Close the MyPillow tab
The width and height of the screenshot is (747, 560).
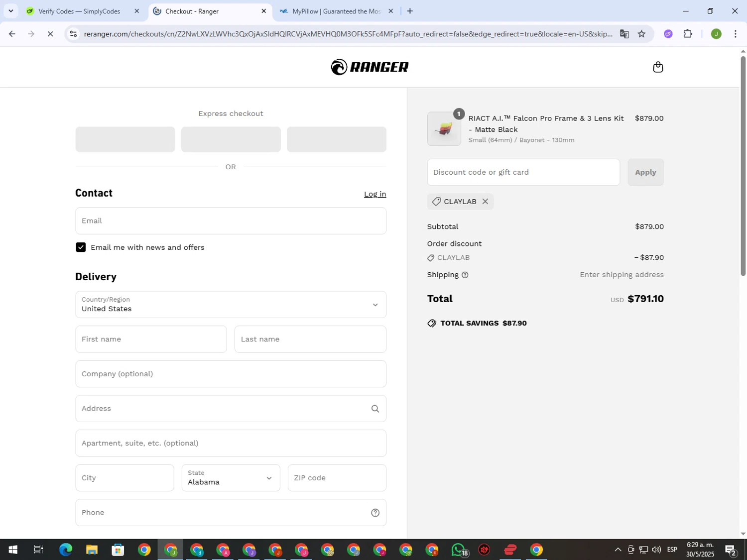pos(391,11)
